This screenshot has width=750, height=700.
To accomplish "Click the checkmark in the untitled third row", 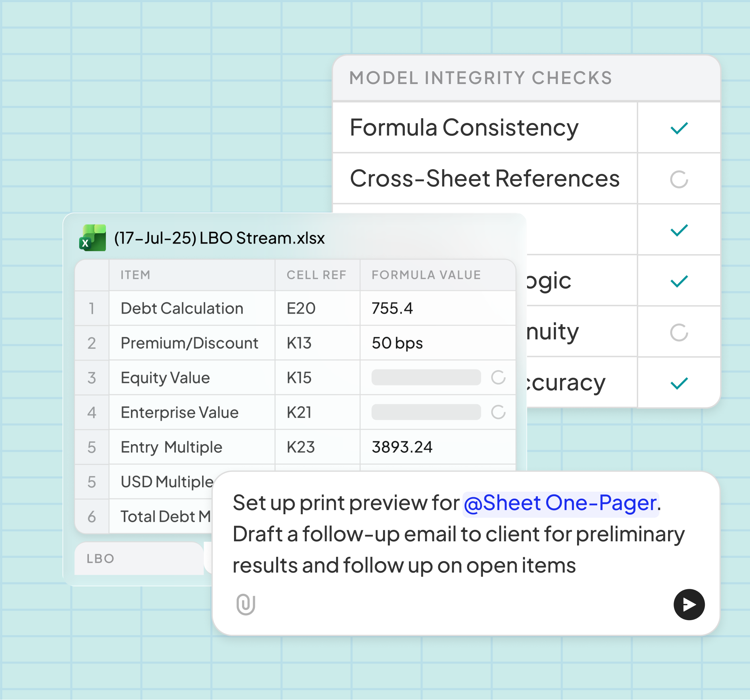I will (x=679, y=230).
